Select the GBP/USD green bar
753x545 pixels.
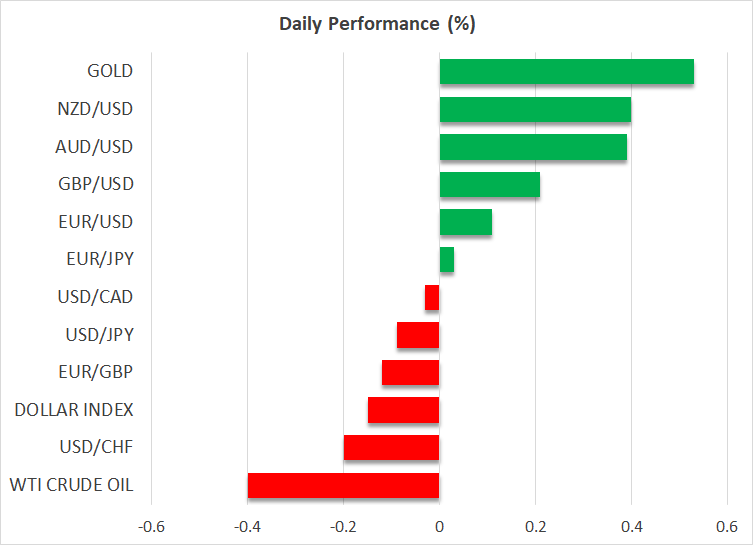(490, 184)
